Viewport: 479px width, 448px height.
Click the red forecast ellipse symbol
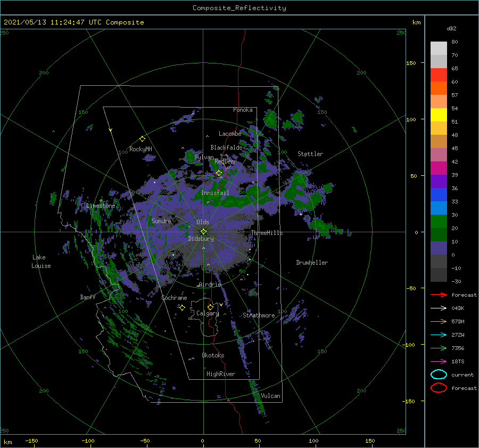pos(439,388)
